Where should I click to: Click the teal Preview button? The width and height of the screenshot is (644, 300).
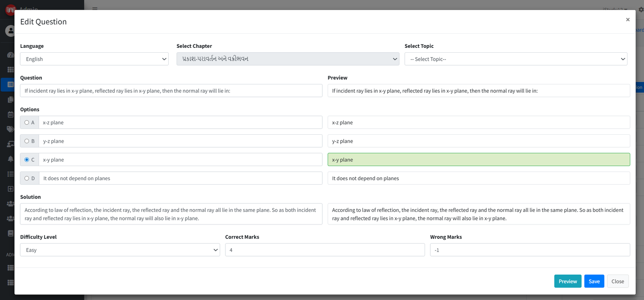pos(568,282)
